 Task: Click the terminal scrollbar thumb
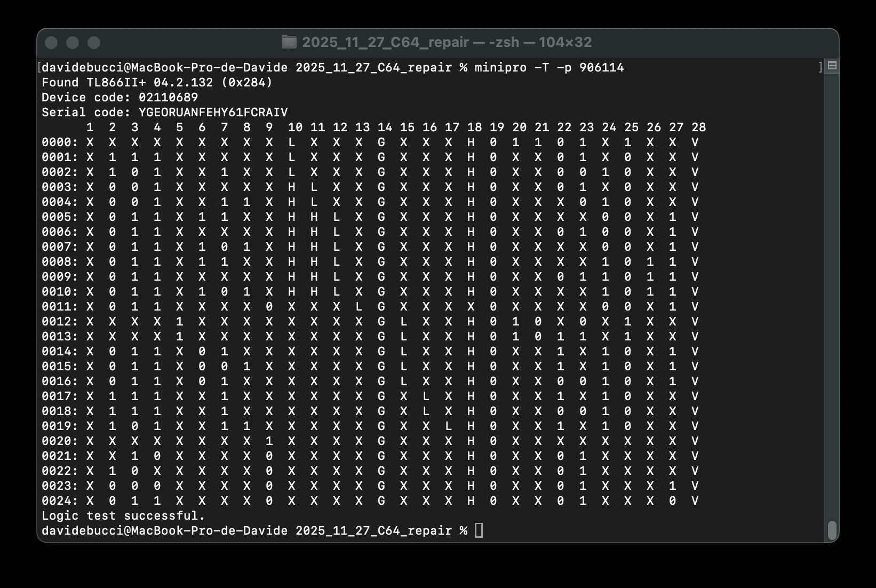pos(831,530)
